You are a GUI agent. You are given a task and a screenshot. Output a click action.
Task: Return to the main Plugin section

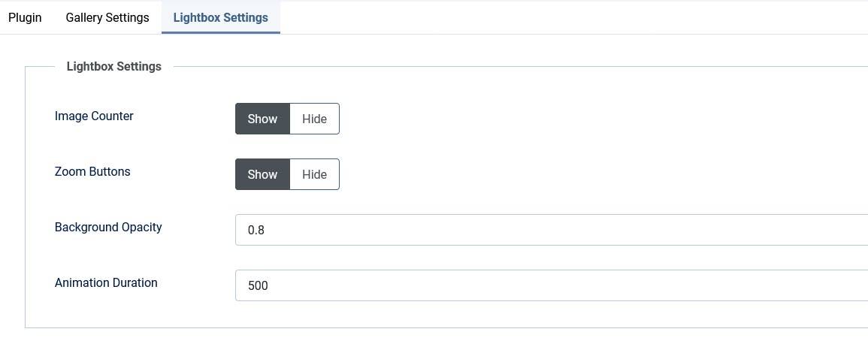25,17
